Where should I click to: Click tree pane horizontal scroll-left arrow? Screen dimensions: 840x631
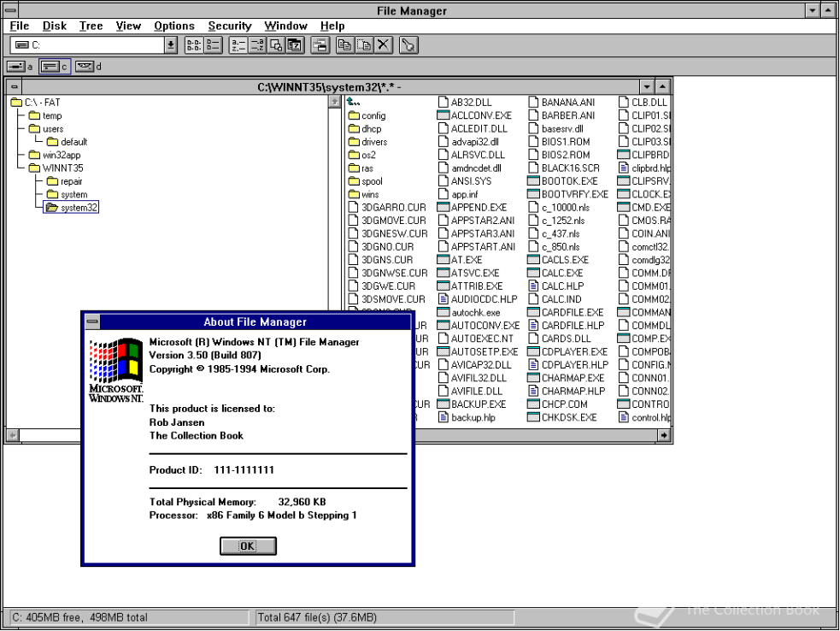click(x=12, y=435)
